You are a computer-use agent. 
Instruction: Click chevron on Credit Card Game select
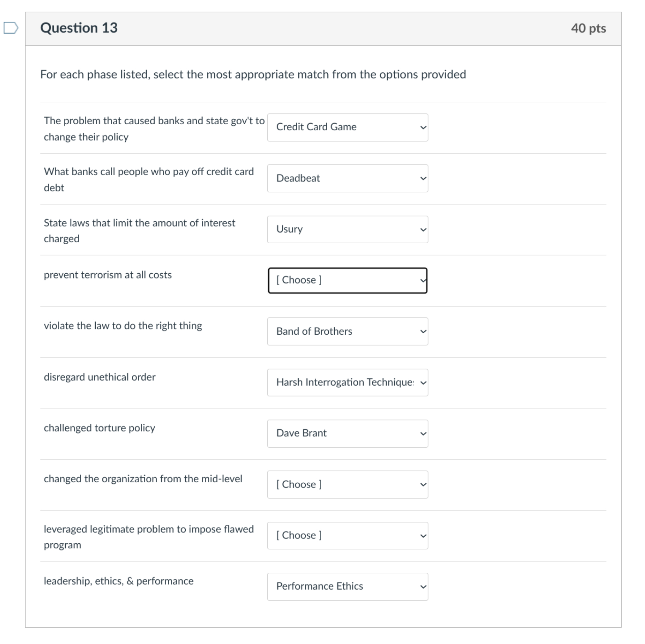click(423, 127)
